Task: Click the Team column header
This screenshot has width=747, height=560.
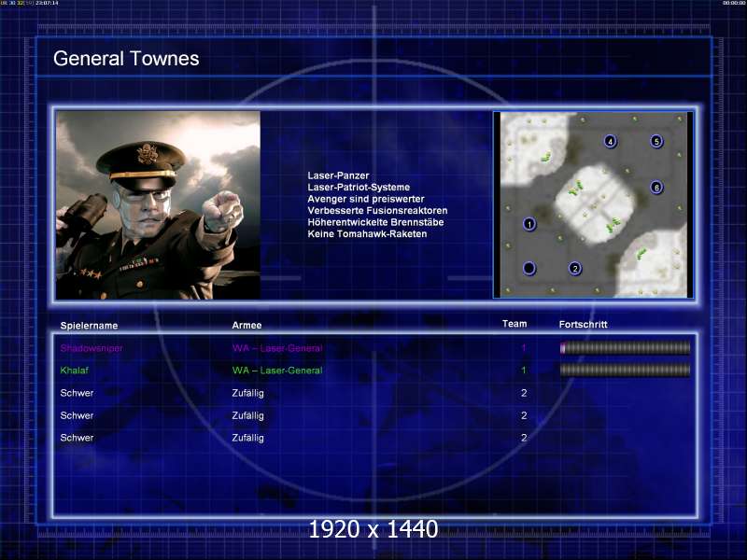Action: coord(514,324)
